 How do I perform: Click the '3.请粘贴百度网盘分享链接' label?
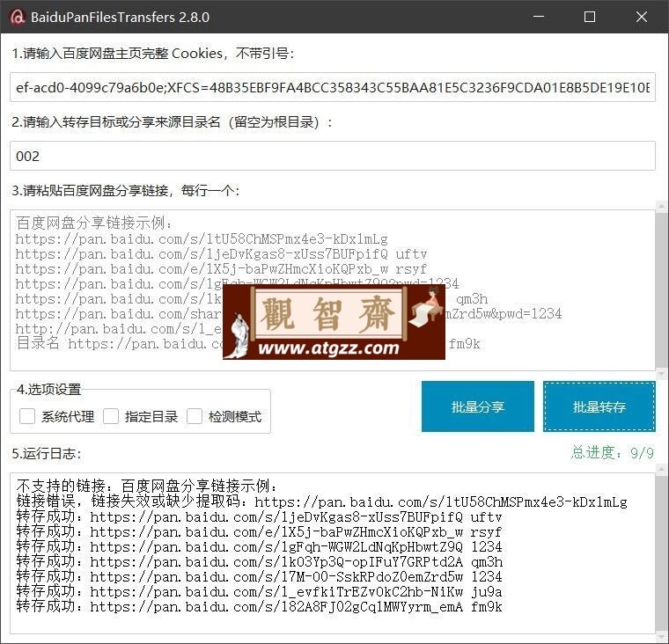coord(126,191)
